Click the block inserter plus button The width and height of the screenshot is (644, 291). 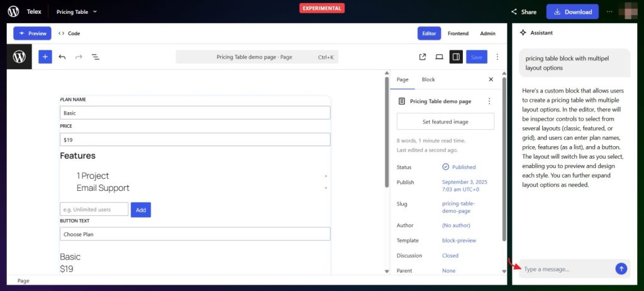click(x=45, y=57)
